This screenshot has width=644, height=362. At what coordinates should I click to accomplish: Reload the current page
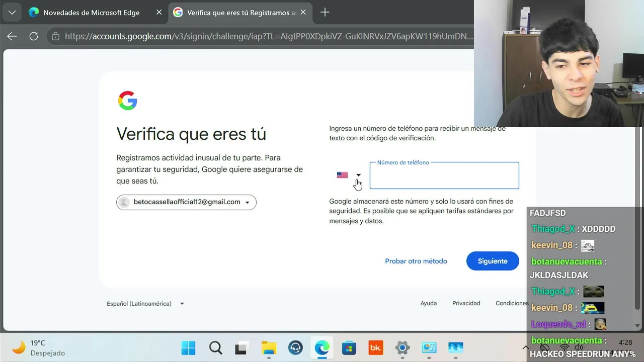click(34, 36)
